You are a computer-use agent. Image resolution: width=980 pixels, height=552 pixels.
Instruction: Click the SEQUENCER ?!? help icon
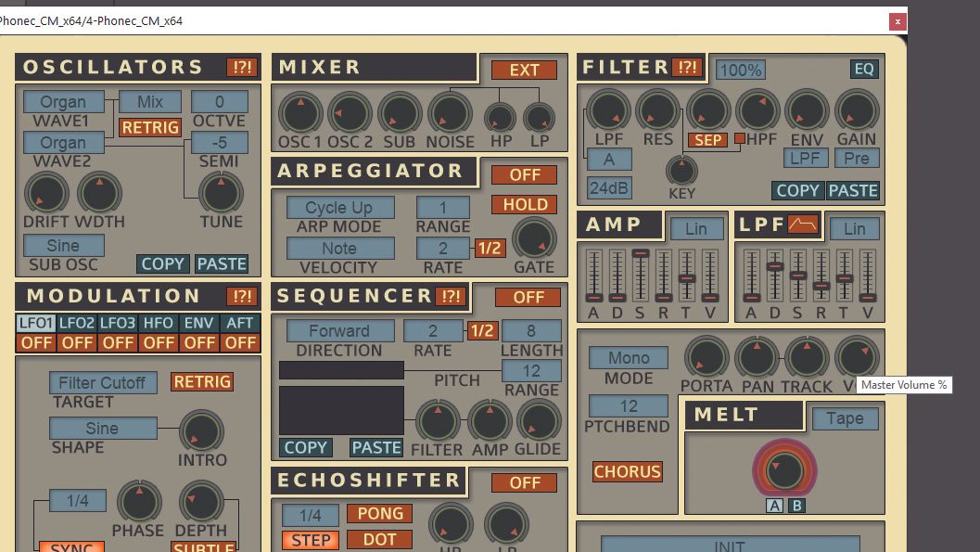(x=452, y=297)
